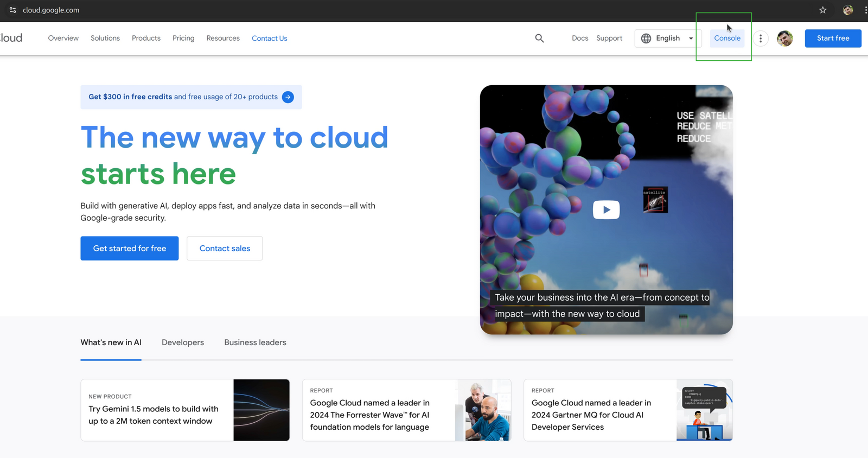Open the Solutions navigation menu
This screenshot has height=458, width=868.
pos(105,39)
